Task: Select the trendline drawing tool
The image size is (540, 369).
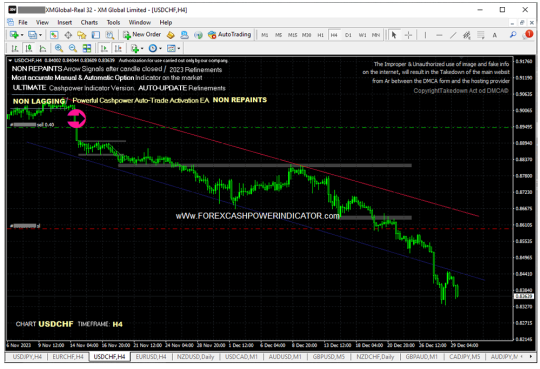Action: [453, 35]
